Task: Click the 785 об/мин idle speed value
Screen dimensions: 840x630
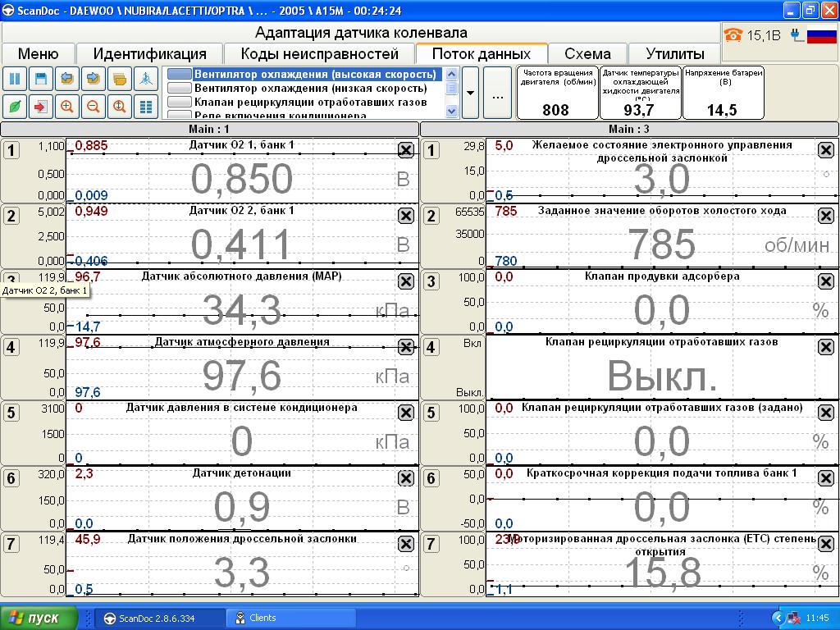Action: click(x=662, y=244)
